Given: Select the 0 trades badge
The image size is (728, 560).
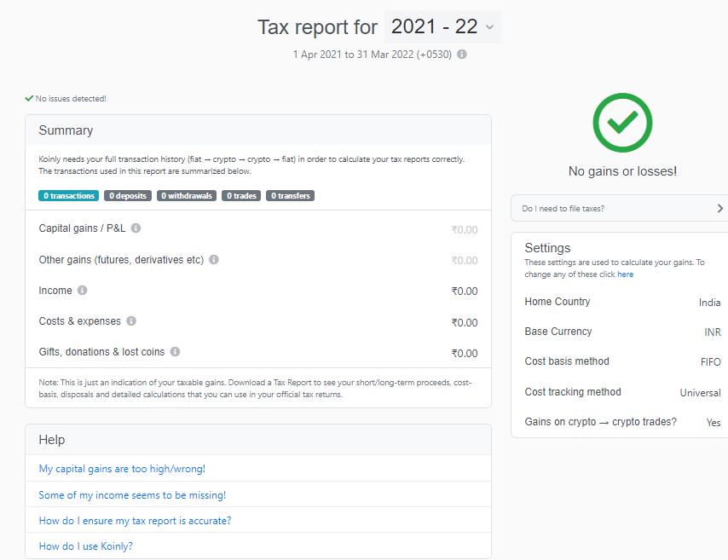Looking at the screenshot, I should pos(241,196).
